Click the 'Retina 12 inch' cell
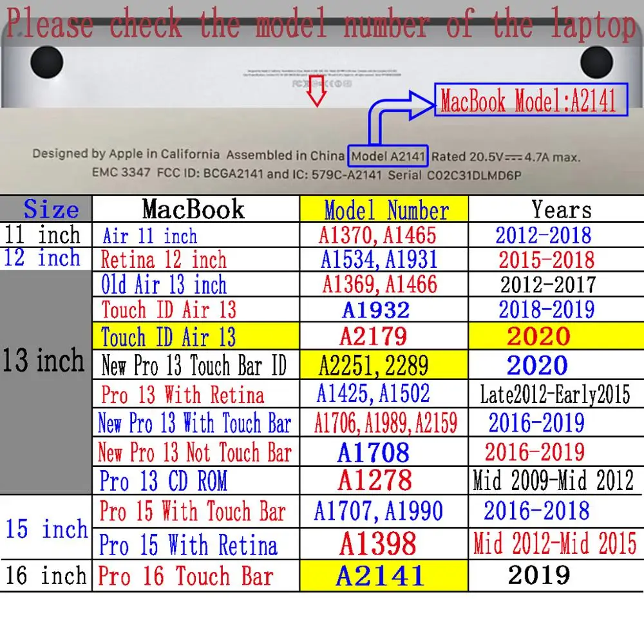644x644 pixels. (196, 259)
